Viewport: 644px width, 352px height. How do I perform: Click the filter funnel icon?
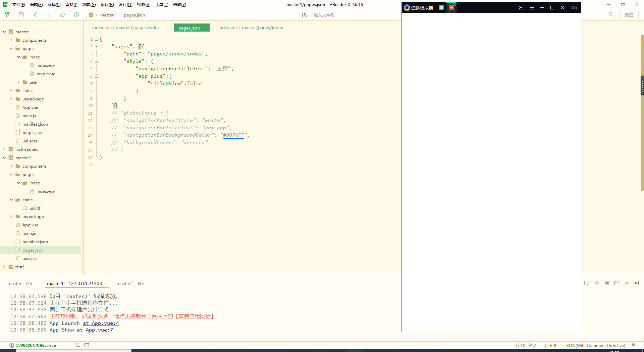(611, 14)
